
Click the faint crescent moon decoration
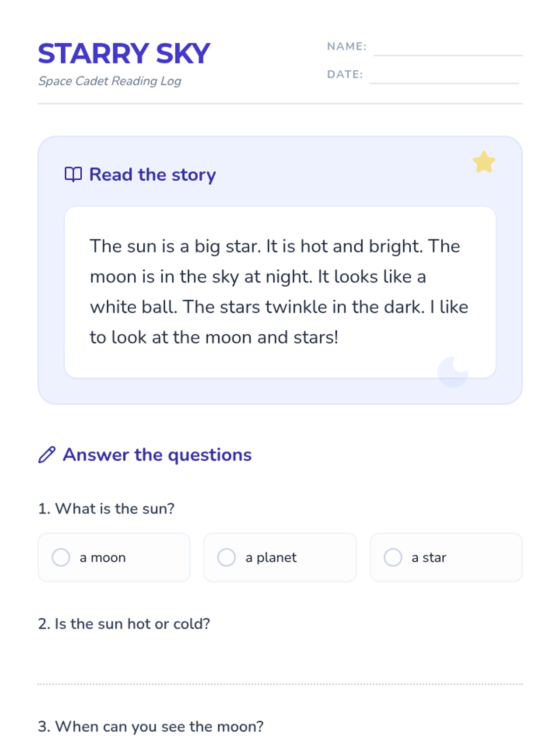coord(453,372)
